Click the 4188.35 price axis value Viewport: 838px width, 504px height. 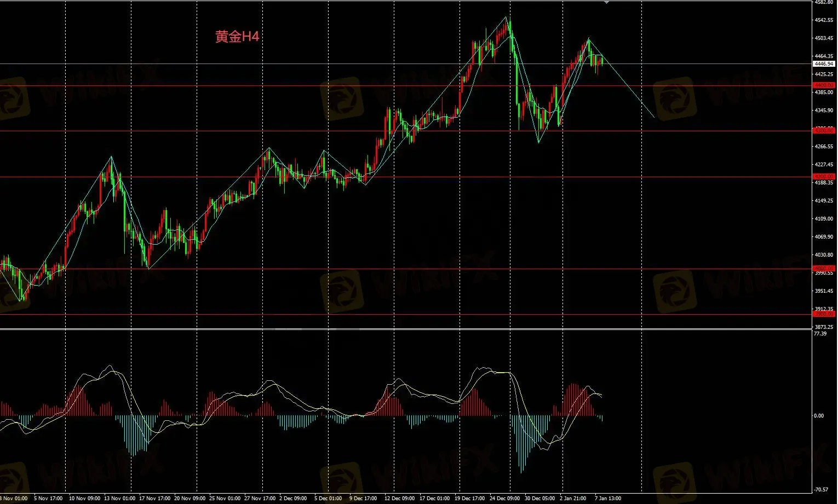(x=824, y=183)
